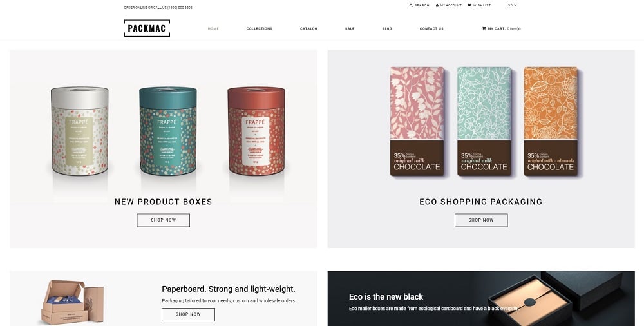Click the search magnifier icon
Viewport: 644px width, 326px height.
point(411,5)
